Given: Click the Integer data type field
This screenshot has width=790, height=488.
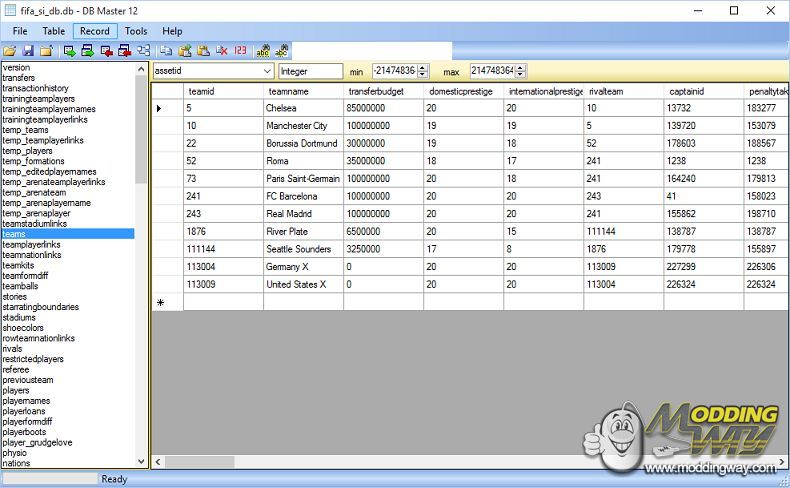Looking at the screenshot, I should point(310,72).
